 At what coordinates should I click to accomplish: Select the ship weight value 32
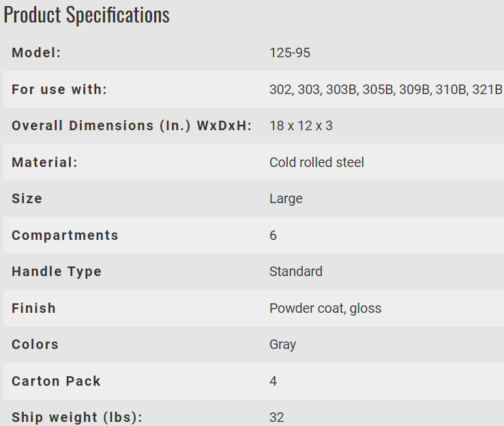(277, 417)
